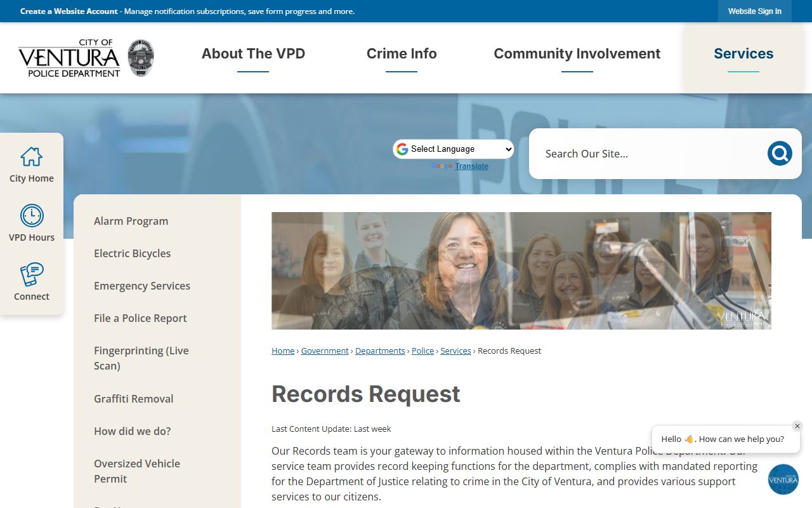Open Electric Bicycles in the sidebar
The image size is (812, 508).
pos(133,253)
